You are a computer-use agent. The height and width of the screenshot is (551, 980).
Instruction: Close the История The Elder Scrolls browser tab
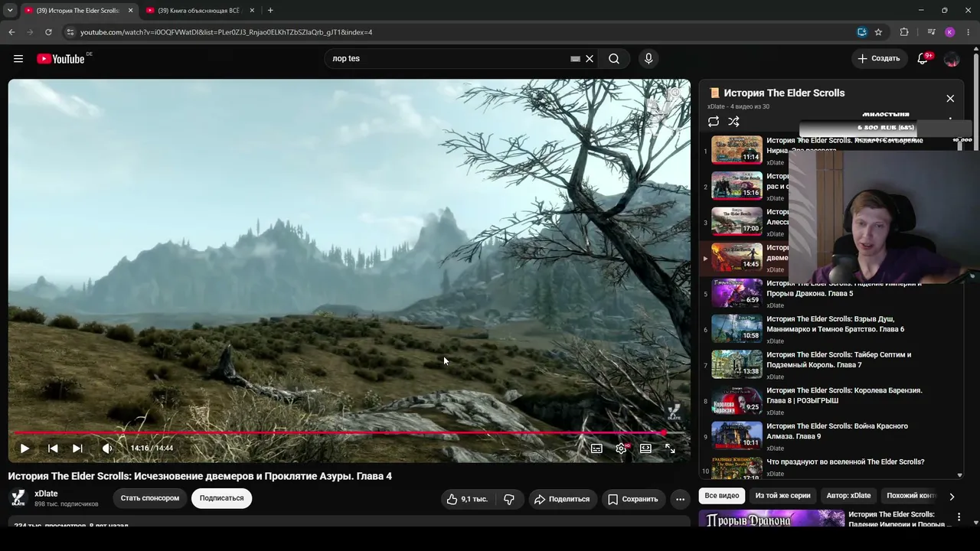pos(130,11)
